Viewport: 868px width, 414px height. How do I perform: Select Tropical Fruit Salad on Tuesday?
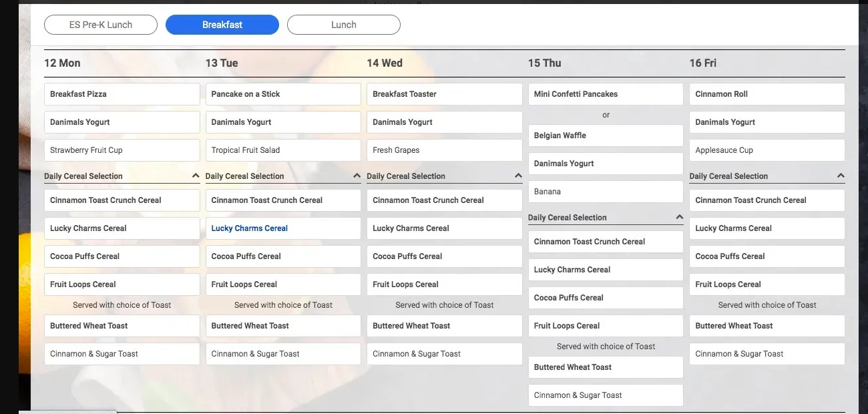[283, 150]
